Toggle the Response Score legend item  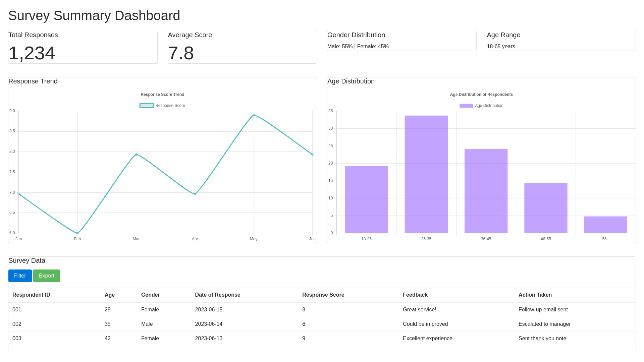click(162, 106)
